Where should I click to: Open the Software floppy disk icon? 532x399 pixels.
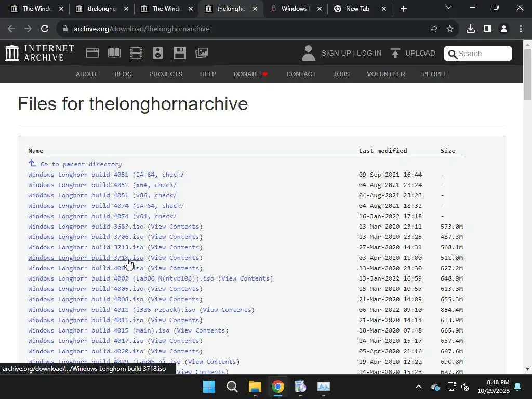coord(179,53)
